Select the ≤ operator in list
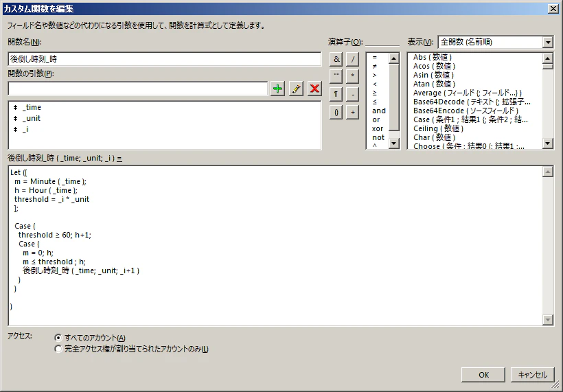Screen dimensions: 563x392 point(374,102)
